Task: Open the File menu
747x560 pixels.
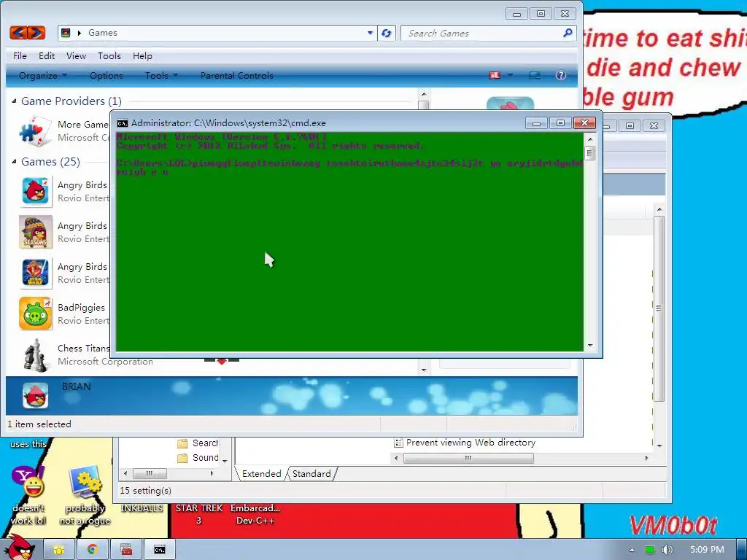Action: pos(20,55)
